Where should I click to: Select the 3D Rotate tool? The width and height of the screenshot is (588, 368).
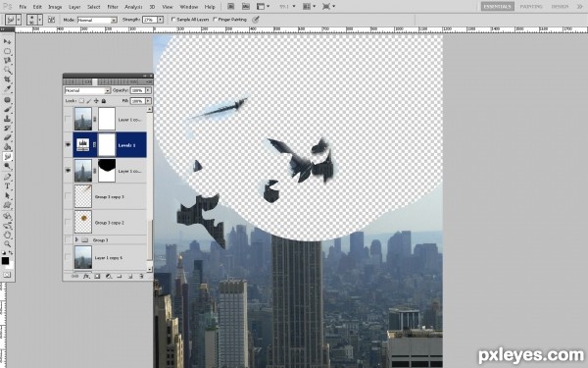point(7,216)
